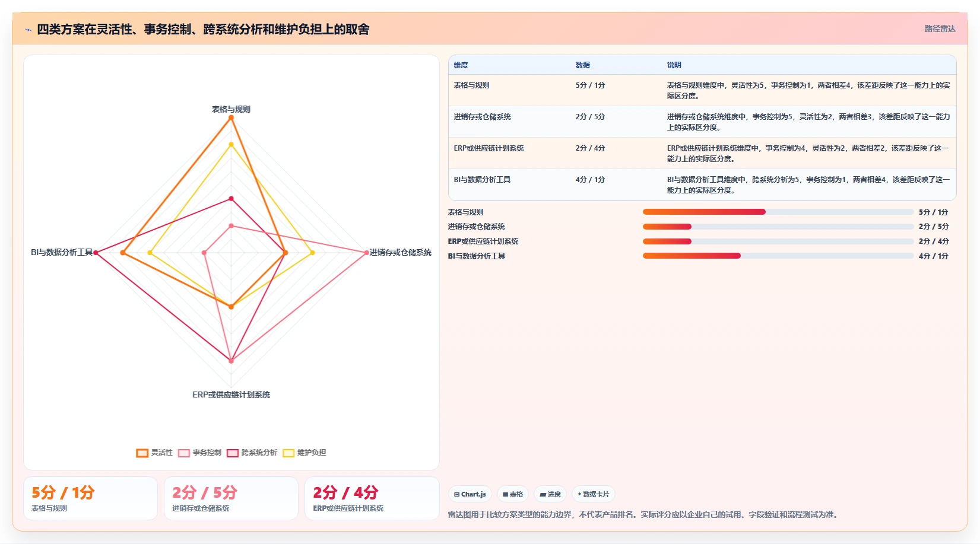Select the orange 灵活性 point on 表格与规则 axis

coord(231,117)
